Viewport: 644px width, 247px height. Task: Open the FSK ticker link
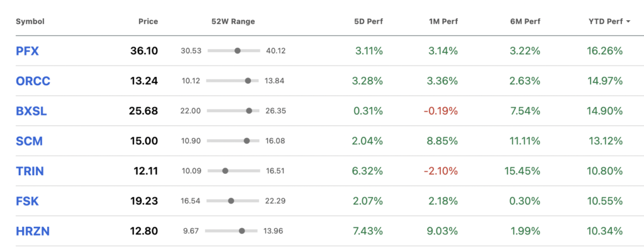click(x=27, y=201)
